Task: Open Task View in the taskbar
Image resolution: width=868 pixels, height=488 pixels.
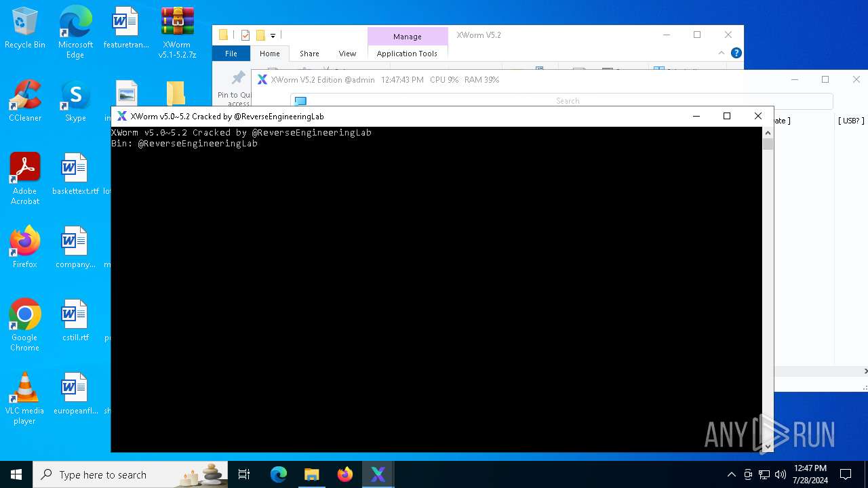Action: point(244,474)
